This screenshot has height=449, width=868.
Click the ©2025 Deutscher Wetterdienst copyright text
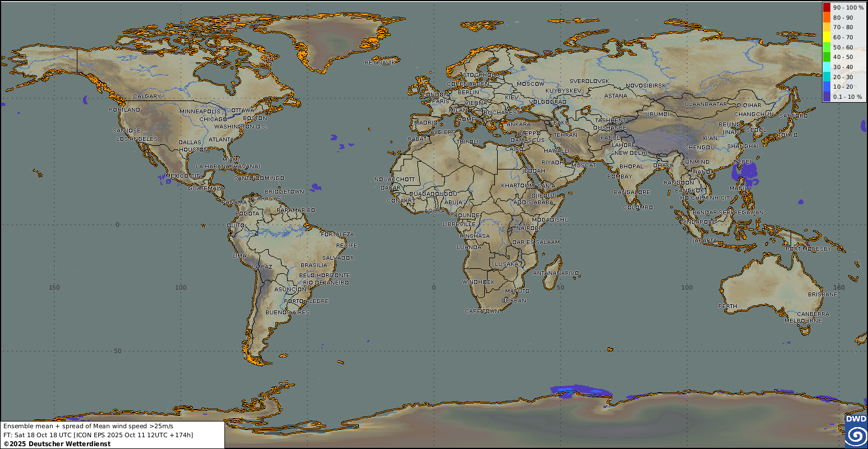tap(57, 443)
